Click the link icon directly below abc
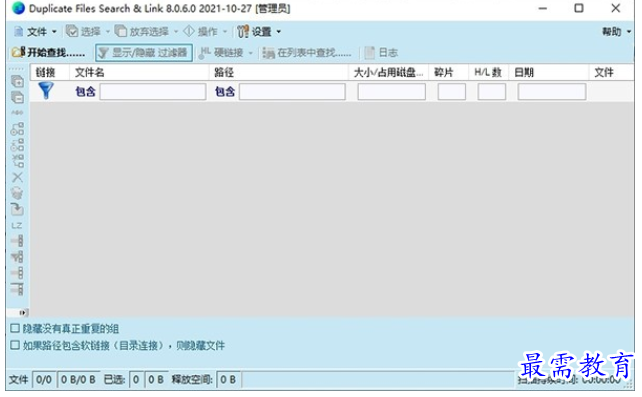The width and height of the screenshot is (642, 397). pyautogui.click(x=17, y=129)
